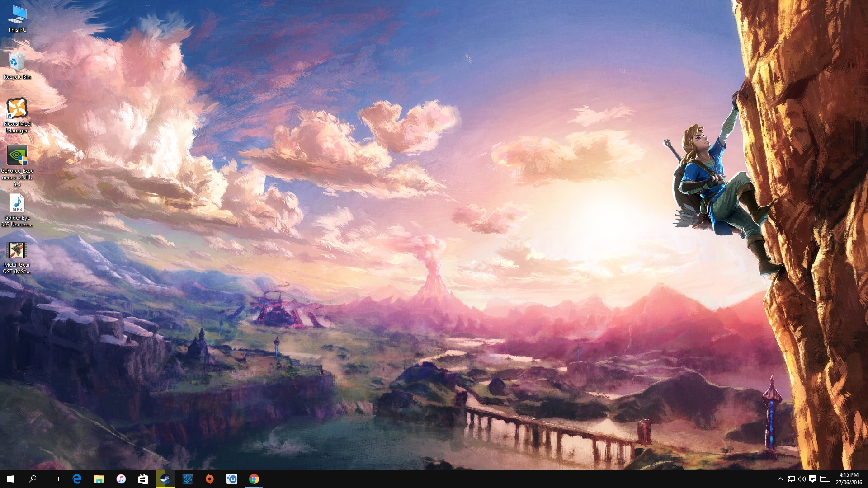The height and width of the screenshot is (488, 868).
Task: Select the Nexus Mod Manager shortcut
Action: click(17, 116)
